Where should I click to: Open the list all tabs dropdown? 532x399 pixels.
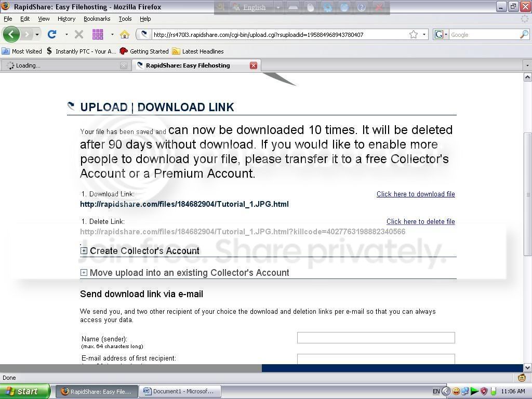pos(527,65)
